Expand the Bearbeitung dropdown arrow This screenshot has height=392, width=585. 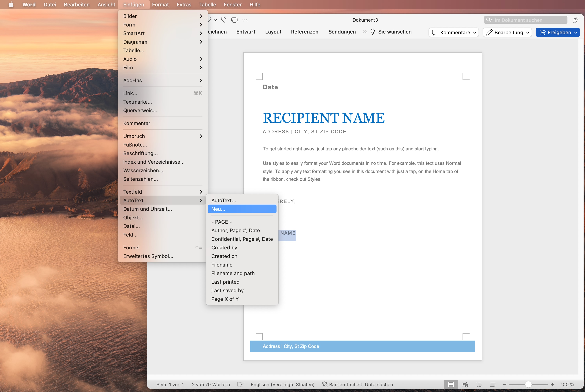528,32
